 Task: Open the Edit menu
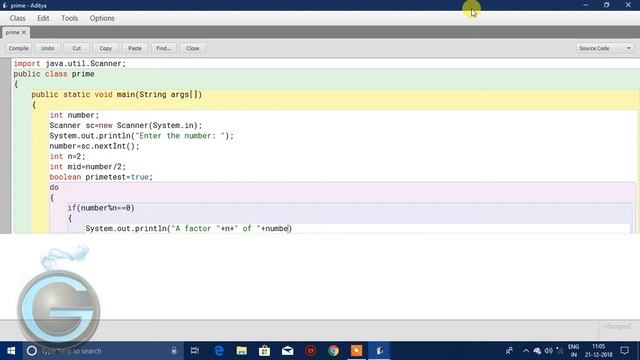(x=43, y=18)
